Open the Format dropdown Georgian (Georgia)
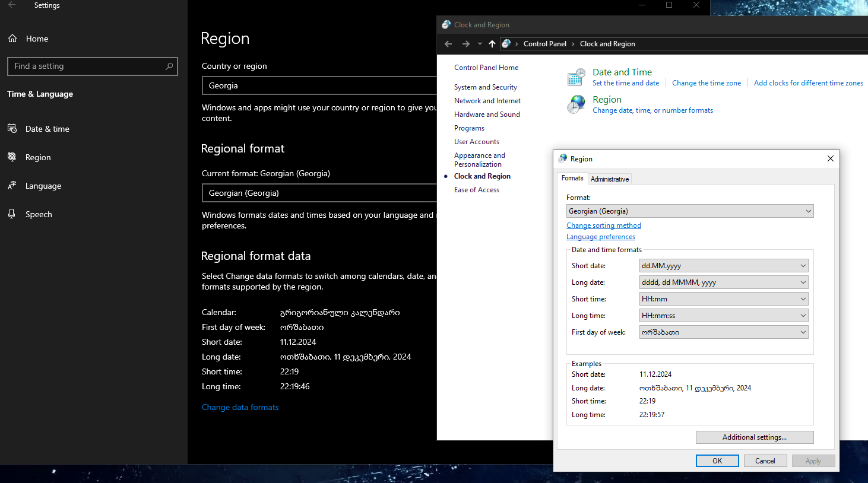868x483 pixels. 690,211
